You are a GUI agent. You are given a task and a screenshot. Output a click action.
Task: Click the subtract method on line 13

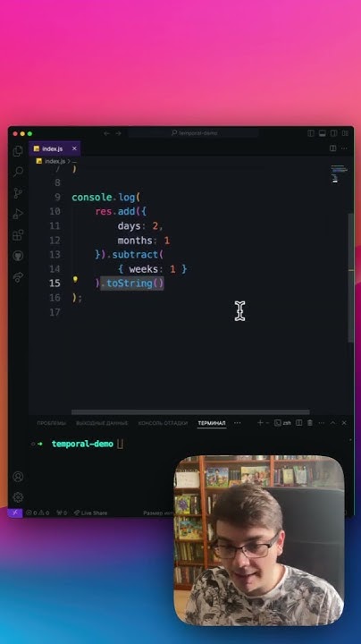coord(135,255)
